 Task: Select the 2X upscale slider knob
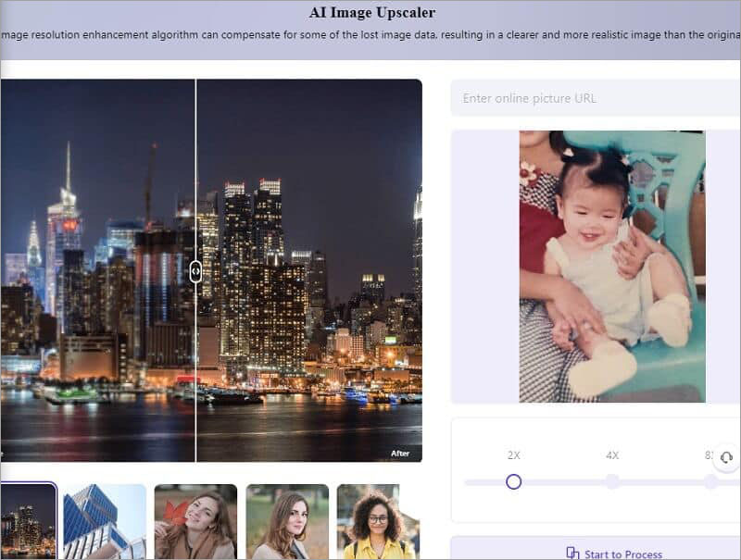pos(514,481)
